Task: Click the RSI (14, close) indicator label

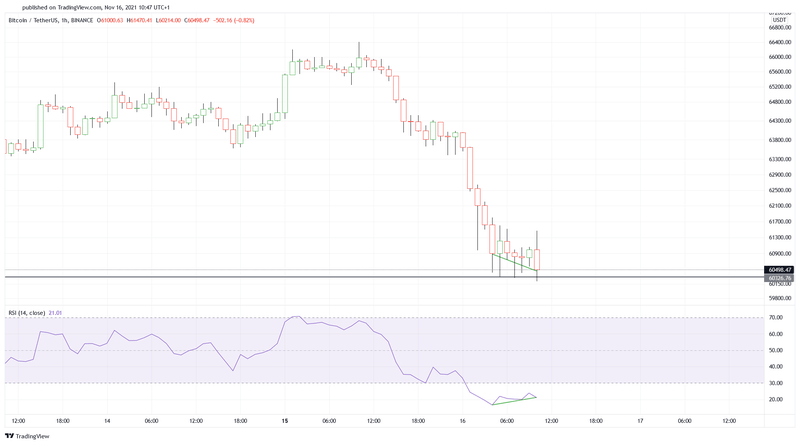Action: tap(27, 313)
